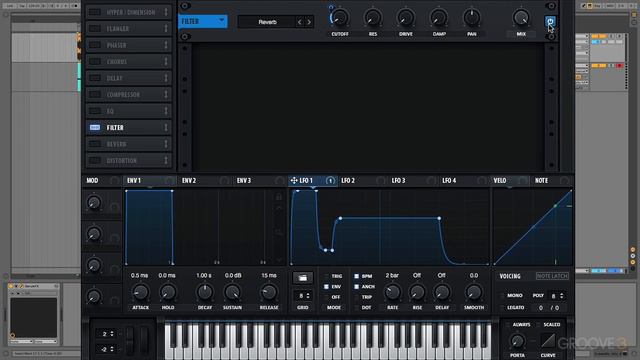Open the Reverb filter type selector
The width and height of the screenshot is (640, 360).
[x=267, y=22]
